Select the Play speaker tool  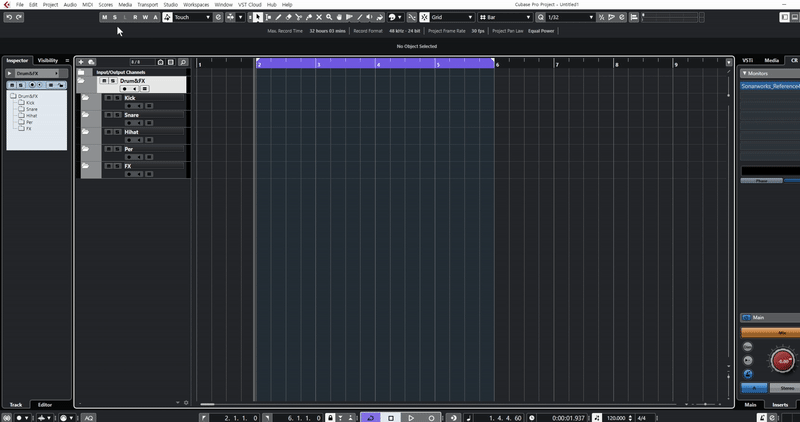pos(370,17)
